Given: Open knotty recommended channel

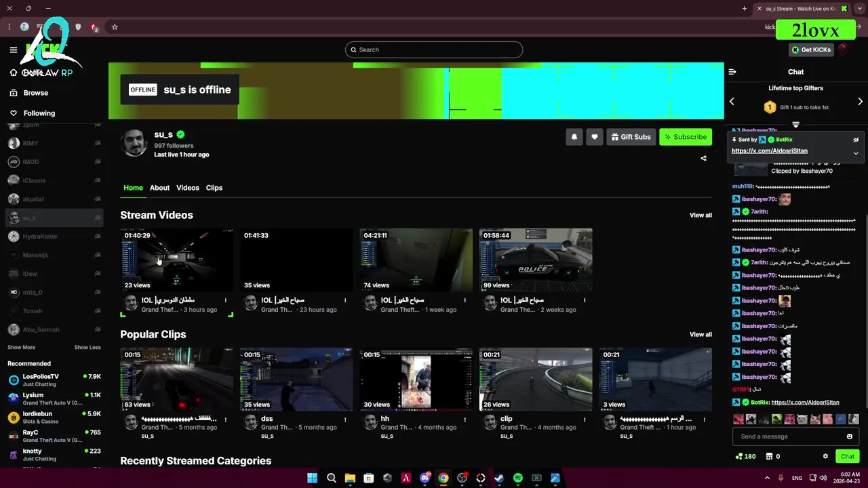Looking at the screenshot, I should (54, 455).
